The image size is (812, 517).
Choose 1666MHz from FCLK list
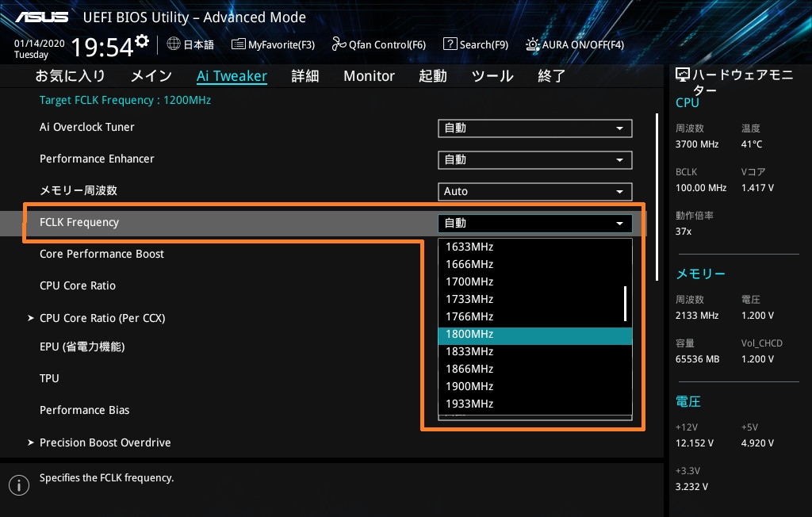pos(535,264)
